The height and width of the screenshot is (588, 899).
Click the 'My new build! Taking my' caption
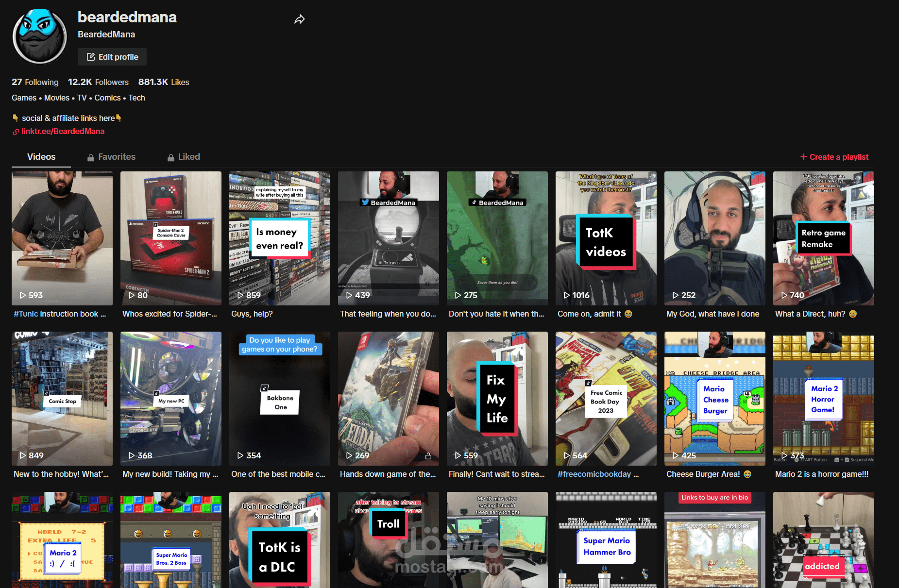point(170,474)
